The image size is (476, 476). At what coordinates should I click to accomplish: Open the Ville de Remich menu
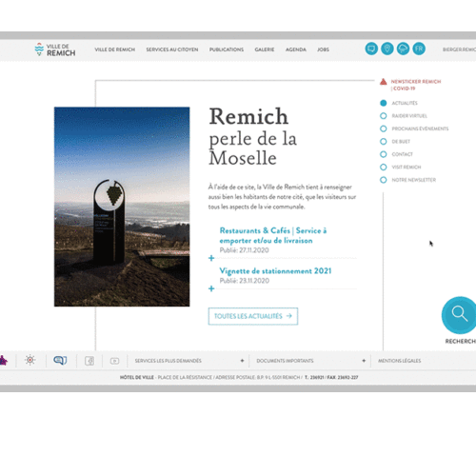(115, 50)
